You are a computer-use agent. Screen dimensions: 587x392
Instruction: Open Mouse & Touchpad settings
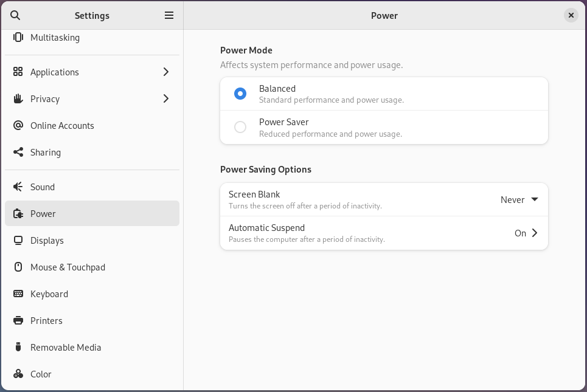(x=68, y=267)
